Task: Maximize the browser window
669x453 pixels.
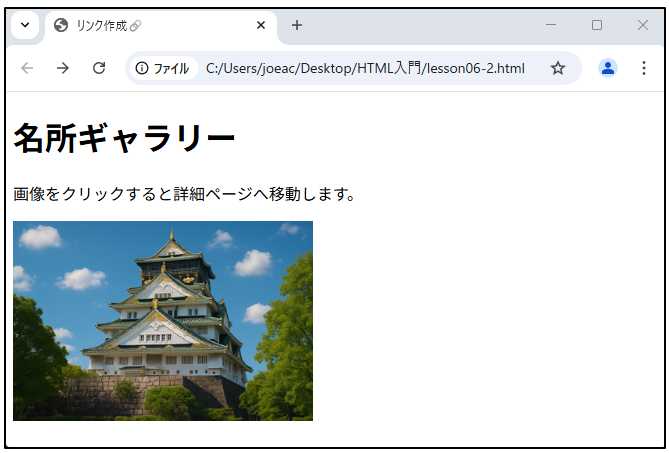Action: click(597, 25)
